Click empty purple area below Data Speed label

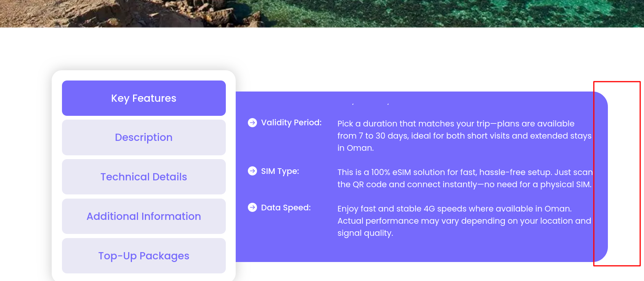[285, 239]
